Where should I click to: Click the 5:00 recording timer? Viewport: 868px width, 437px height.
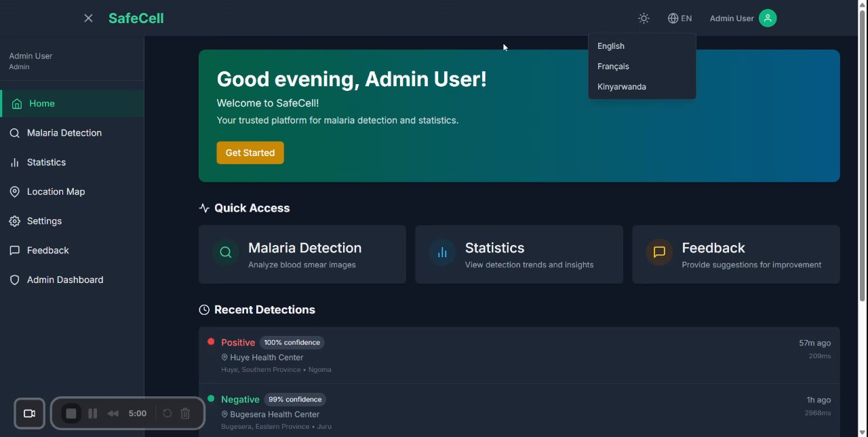click(x=138, y=413)
